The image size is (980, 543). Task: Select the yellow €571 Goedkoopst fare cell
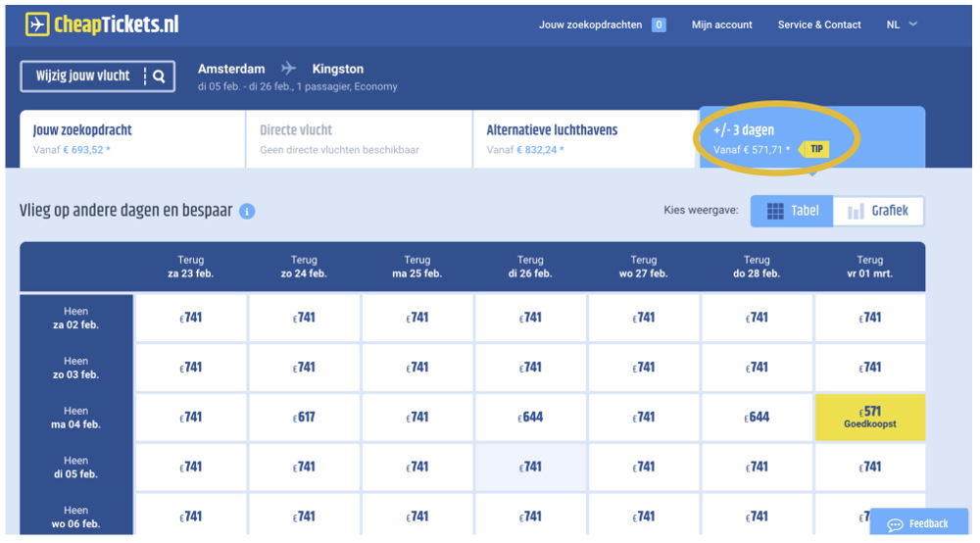tap(869, 418)
